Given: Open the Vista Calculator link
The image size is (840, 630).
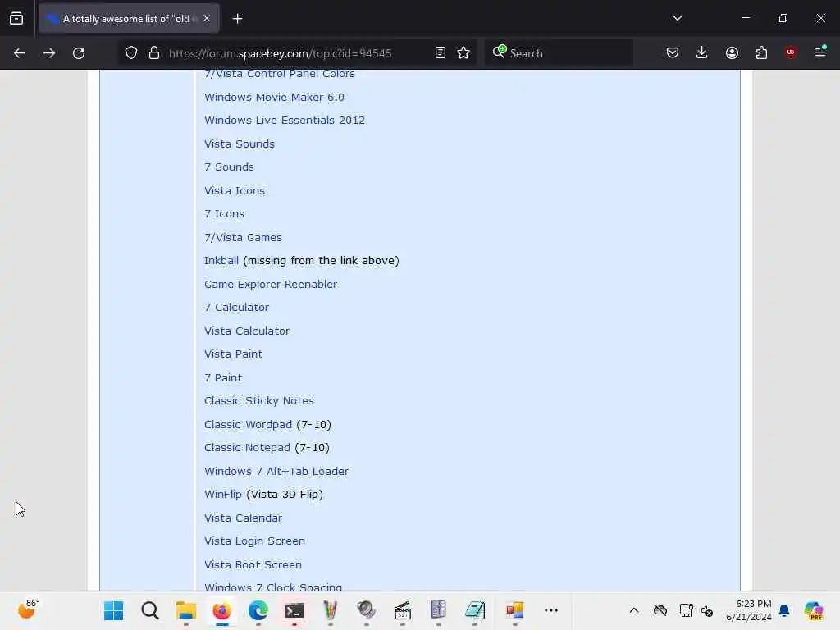Looking at the screenshot, I should pyautogui.click(x=246, y=331).
